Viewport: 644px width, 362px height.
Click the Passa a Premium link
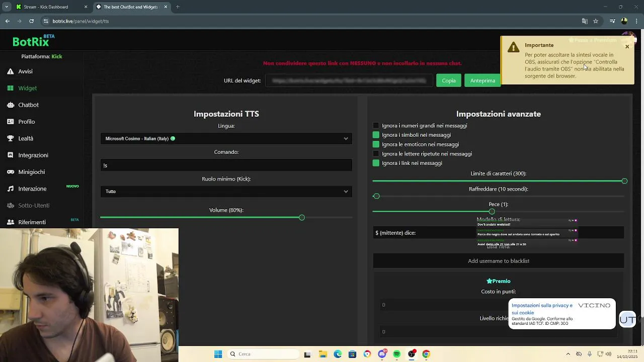point(593,40)
